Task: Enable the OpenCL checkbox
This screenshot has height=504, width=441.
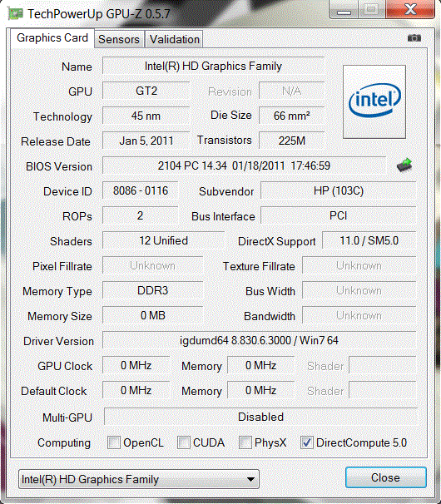Action: pyautogui.click(x=113, y=442)
